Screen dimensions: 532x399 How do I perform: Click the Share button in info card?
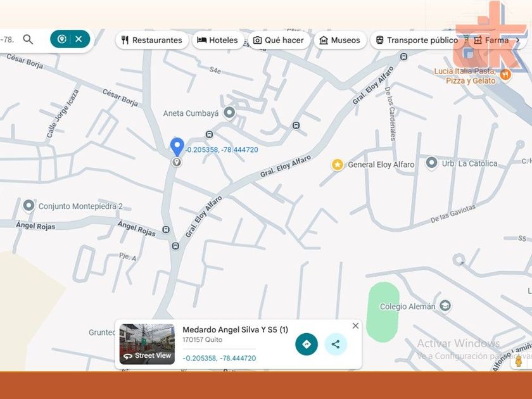point(336,344)
